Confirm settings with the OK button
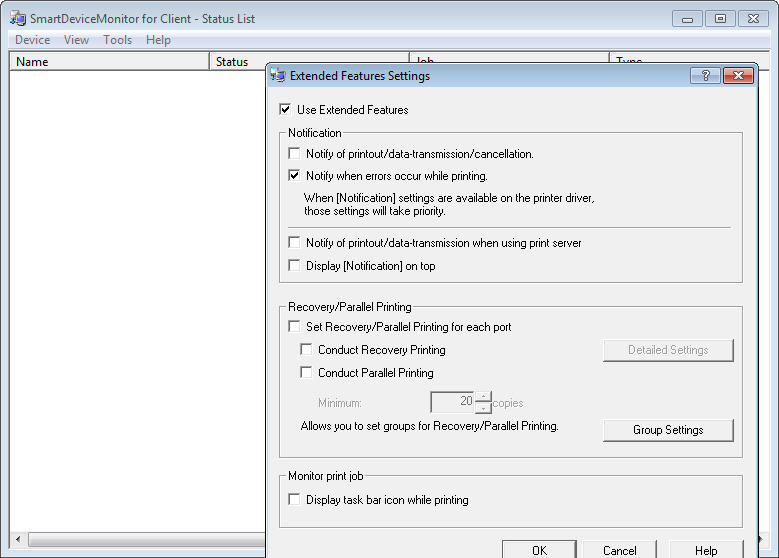Screen dimensions: 779x558 [540, 550]
